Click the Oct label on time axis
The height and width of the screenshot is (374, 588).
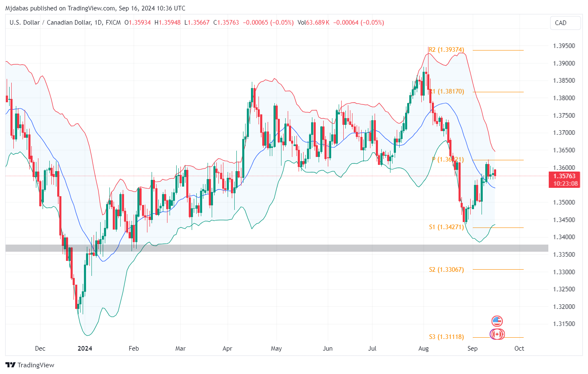point(519,349)
